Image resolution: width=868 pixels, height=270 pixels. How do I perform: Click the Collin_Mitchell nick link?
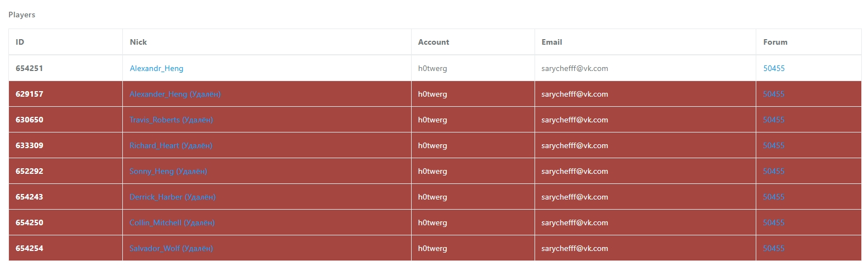171,222
